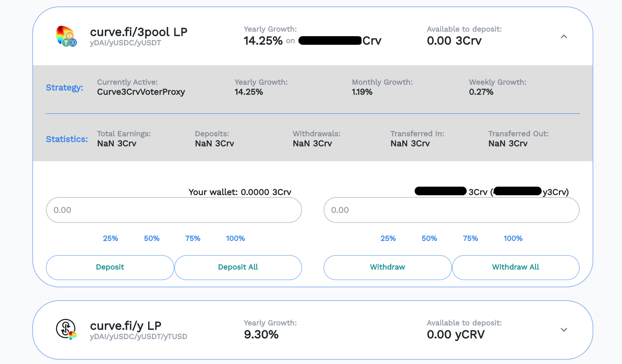Set withdraw amount to 50%
The width and height of the screenshot is (622, 364).
tap(429, 238)
